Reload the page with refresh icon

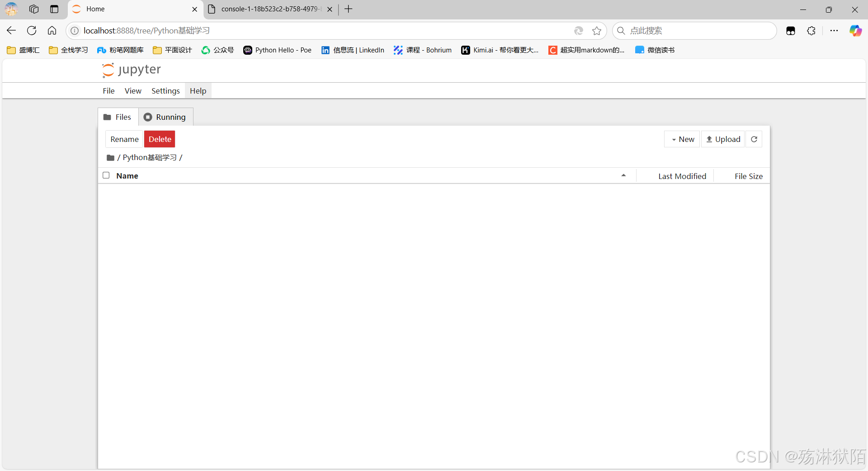pos(32,31)
